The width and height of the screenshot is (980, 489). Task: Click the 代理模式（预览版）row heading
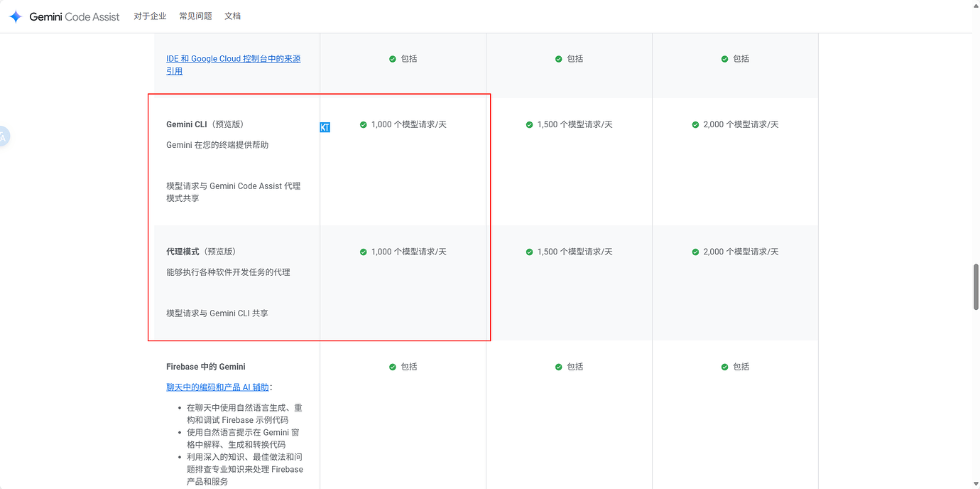[x=201, y=252]
